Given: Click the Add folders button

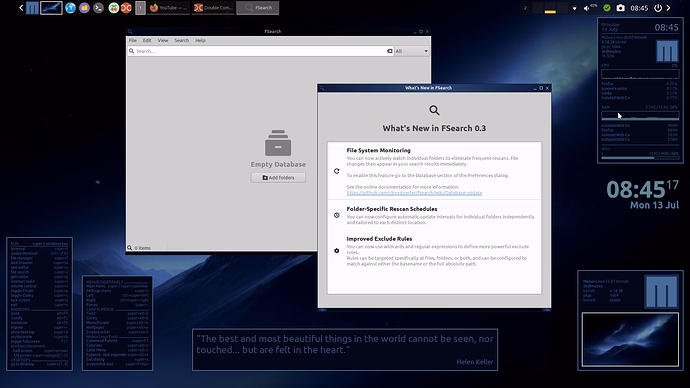Looking at the screenshot, I should pyautogui.click(x=278, y=177).
